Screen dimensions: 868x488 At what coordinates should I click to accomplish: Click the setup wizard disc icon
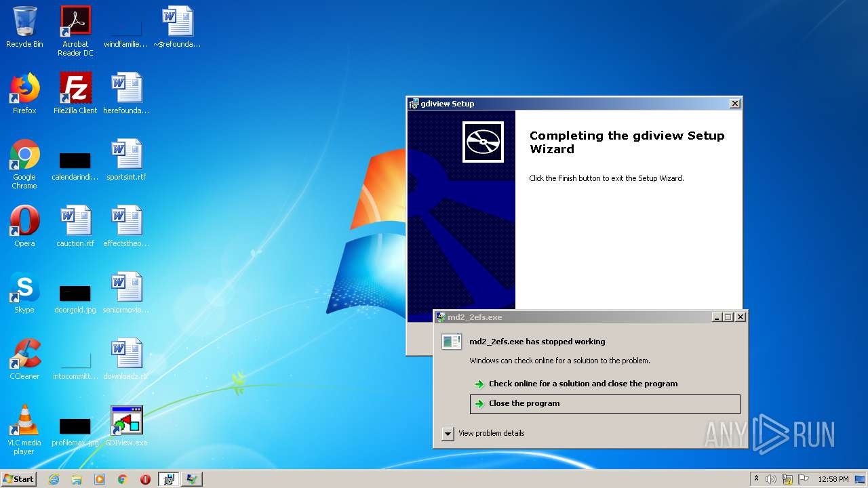pyautogui.click(x=483, y=142)
